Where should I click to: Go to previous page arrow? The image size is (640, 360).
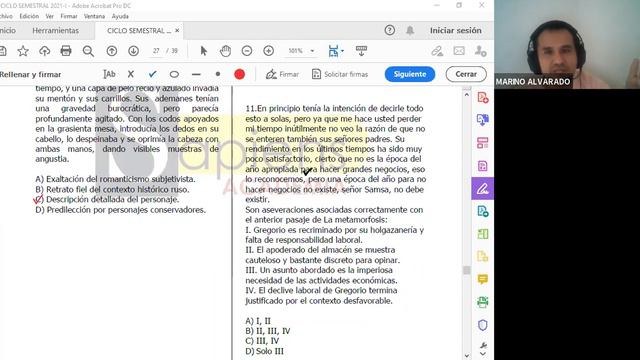(x=111, y=51)
